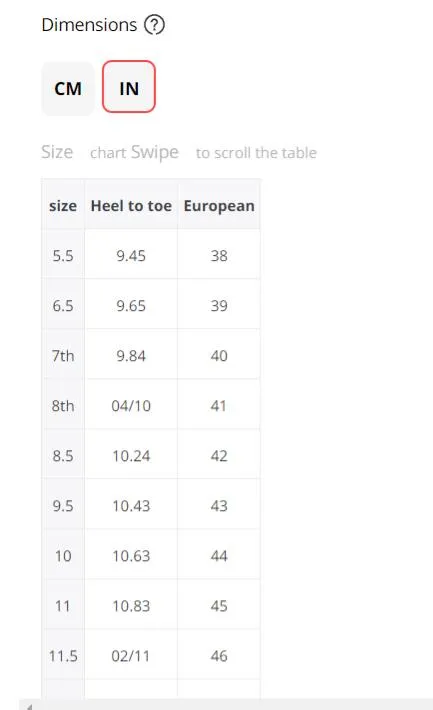Click the left arrow of the horizontal scrollbar
The image size is (433, 710).
[29, 706]
